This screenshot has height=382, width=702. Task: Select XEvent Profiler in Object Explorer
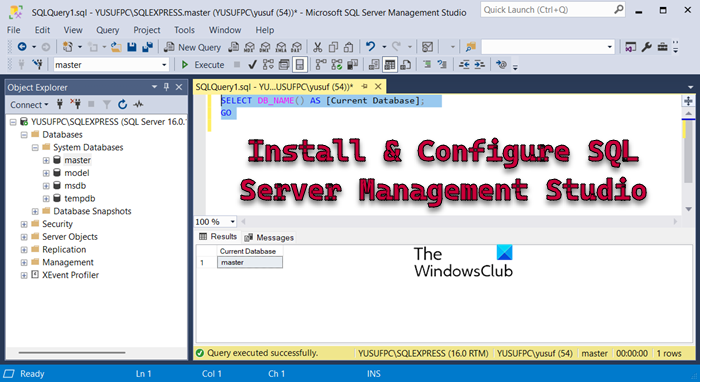click(x=70, y=275)
